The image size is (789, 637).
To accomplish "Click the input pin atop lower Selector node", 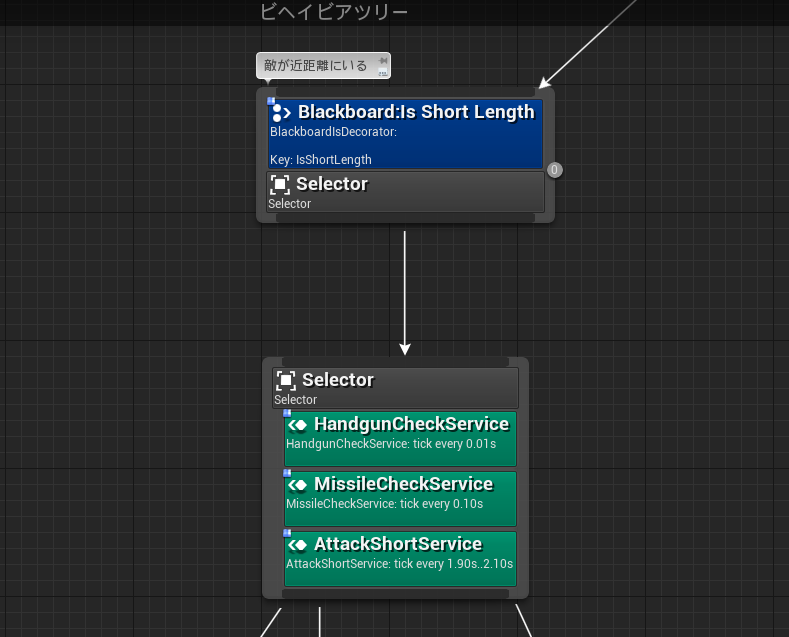I will [x=395, y=362].
